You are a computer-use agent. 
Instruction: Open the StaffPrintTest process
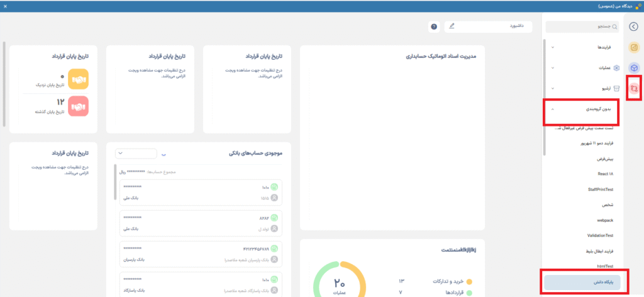pos(600,189)
